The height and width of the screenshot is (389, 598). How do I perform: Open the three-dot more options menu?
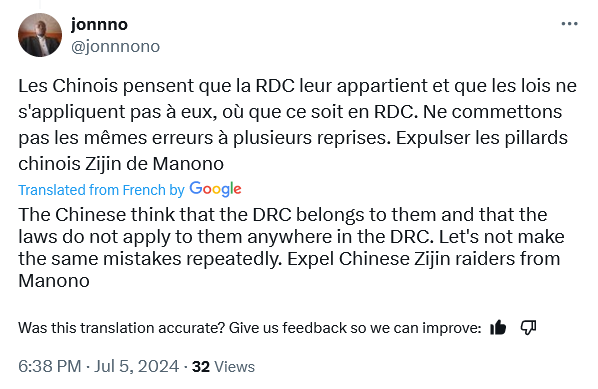[569, 24]
